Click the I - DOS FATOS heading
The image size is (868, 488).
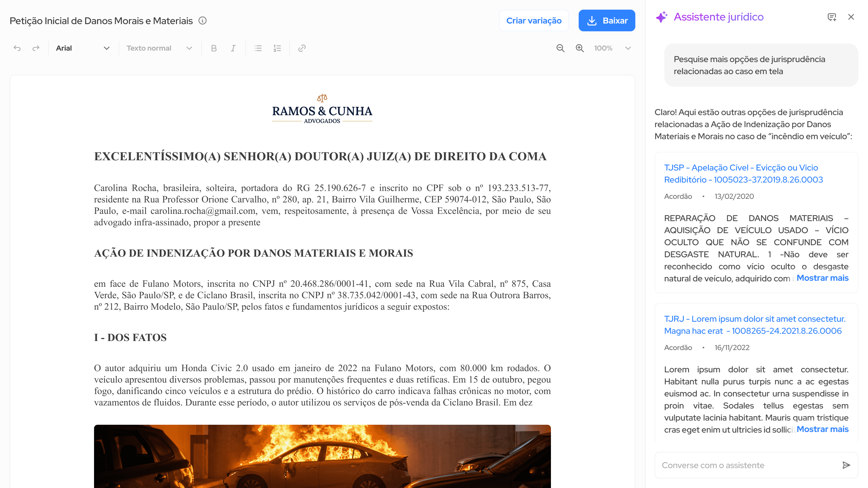[130, 337]
